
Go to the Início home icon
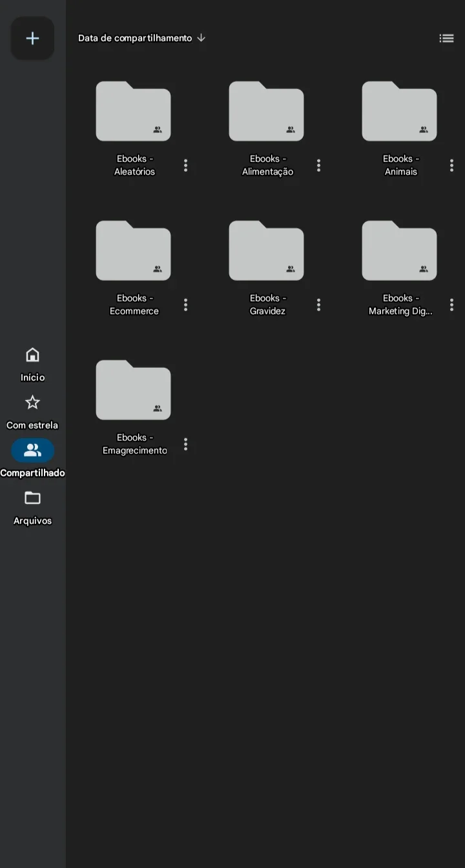[x=32, y=355]
